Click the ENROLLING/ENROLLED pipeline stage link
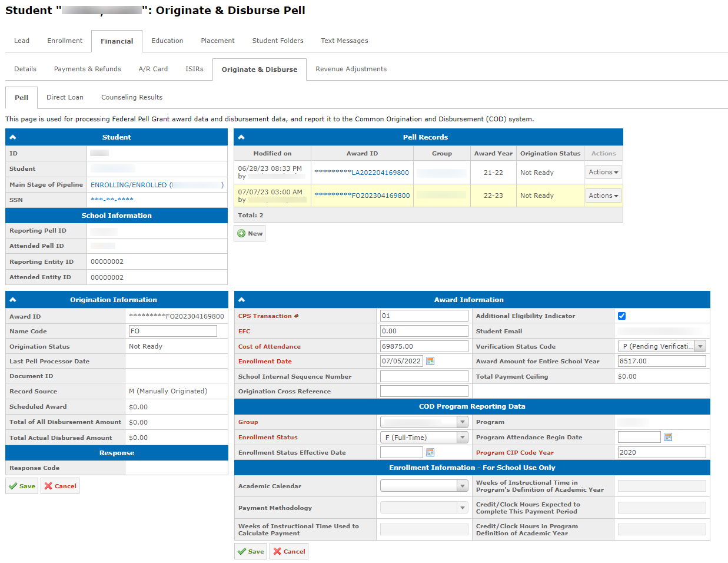 point(157,185)
